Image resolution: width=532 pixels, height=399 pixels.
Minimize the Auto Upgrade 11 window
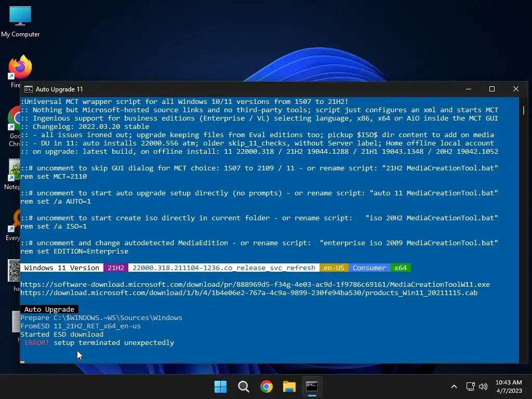[469, 89]
